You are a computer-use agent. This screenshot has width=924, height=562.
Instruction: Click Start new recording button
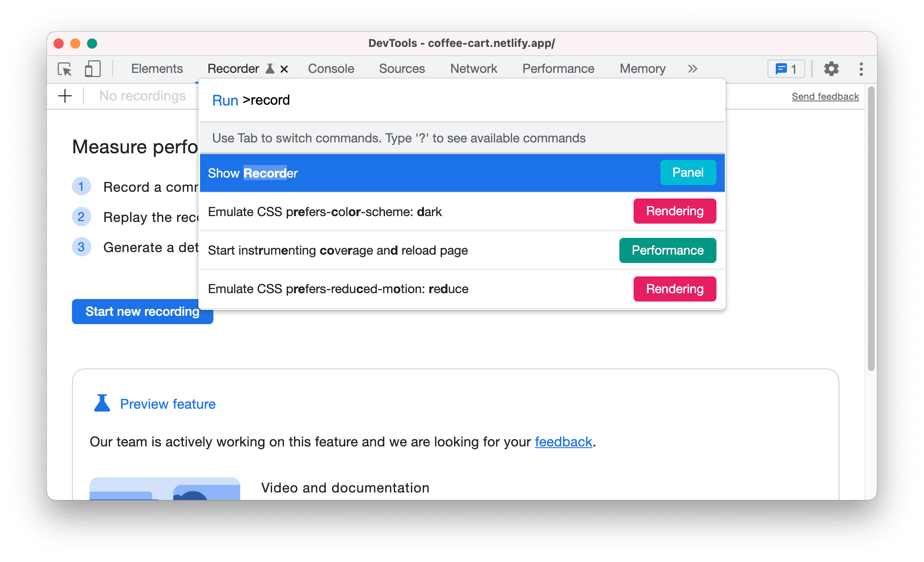pyautogui.click(x=142, y=312)
